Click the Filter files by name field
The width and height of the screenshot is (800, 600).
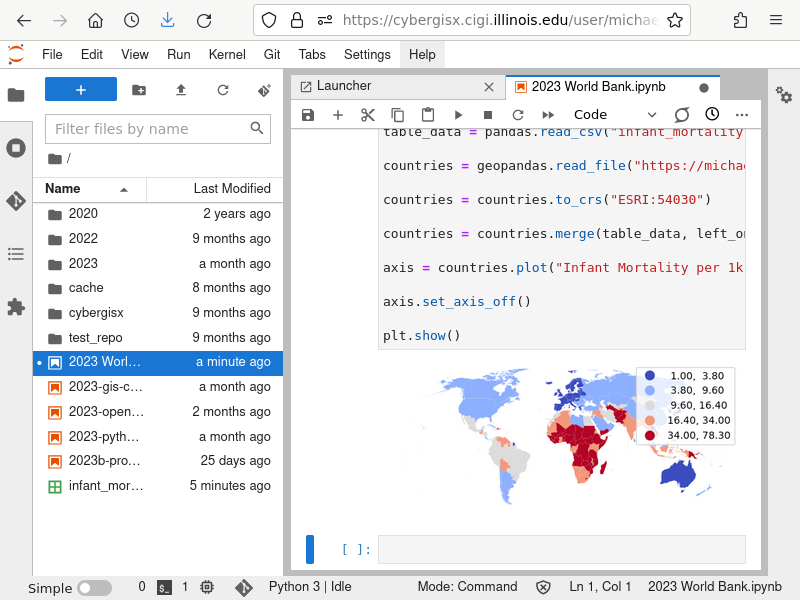[x=148, y=129]
